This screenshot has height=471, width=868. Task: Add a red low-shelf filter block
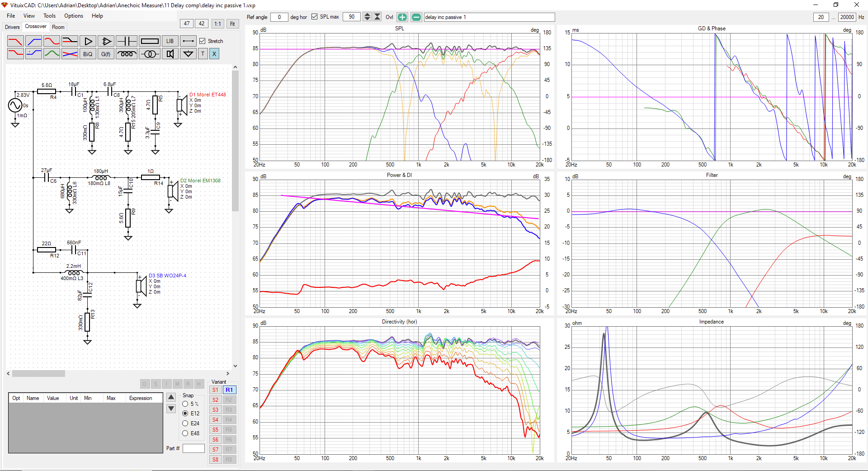[15, 54]
